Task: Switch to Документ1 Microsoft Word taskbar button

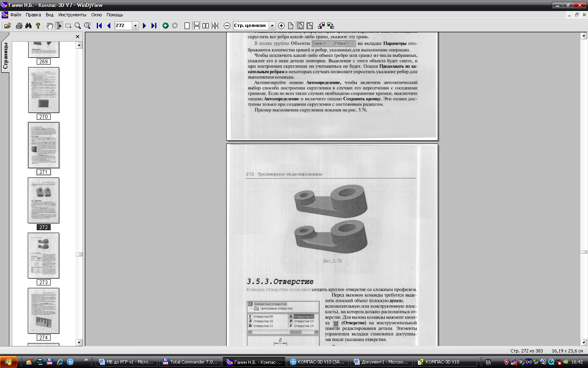Action: pos(381,362)
